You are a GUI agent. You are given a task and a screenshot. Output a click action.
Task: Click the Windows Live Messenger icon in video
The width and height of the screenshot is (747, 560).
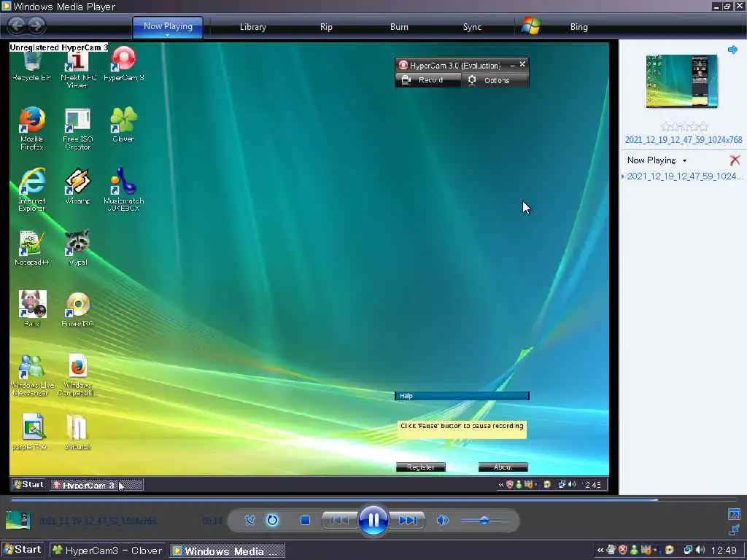tap(32, 376)
